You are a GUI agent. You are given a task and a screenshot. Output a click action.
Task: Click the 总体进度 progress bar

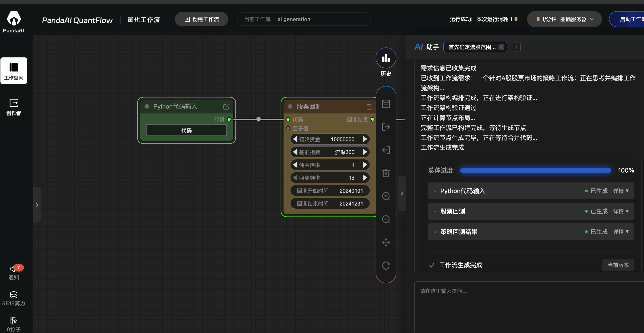(535, 171)
